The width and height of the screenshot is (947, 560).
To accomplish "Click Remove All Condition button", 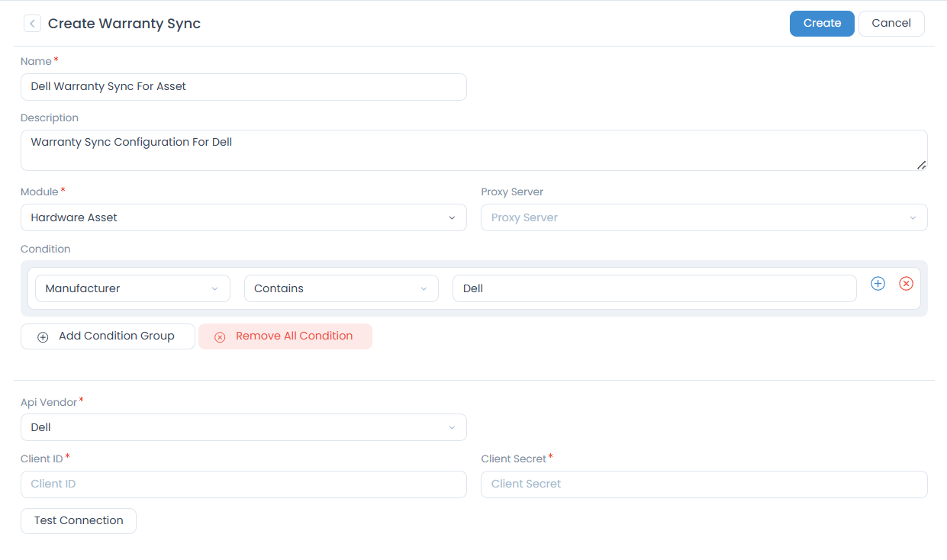I will click(x=285, y=336).
